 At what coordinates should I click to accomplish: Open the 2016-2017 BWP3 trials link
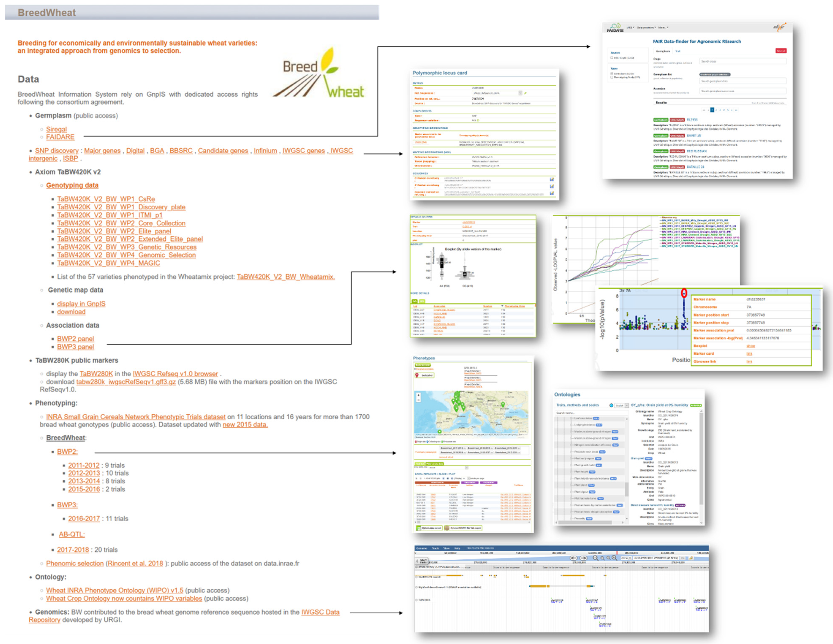(84, 519)
